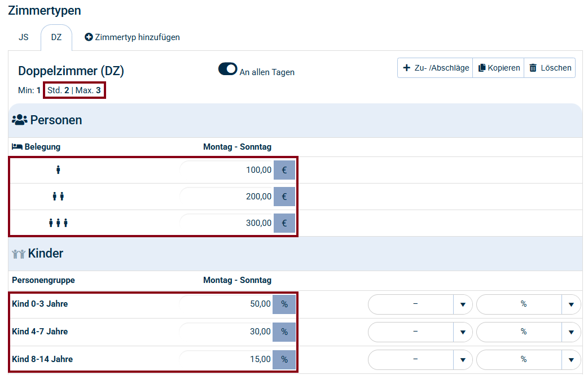Click the percent symbol beside 50,00

(284, 304)
